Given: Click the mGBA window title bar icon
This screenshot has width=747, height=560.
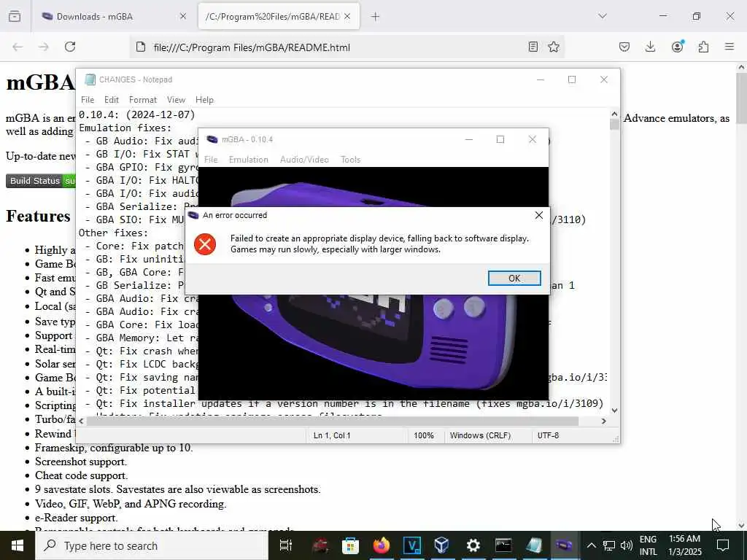Looking at the screenshot, I should (x=212, y=139).
